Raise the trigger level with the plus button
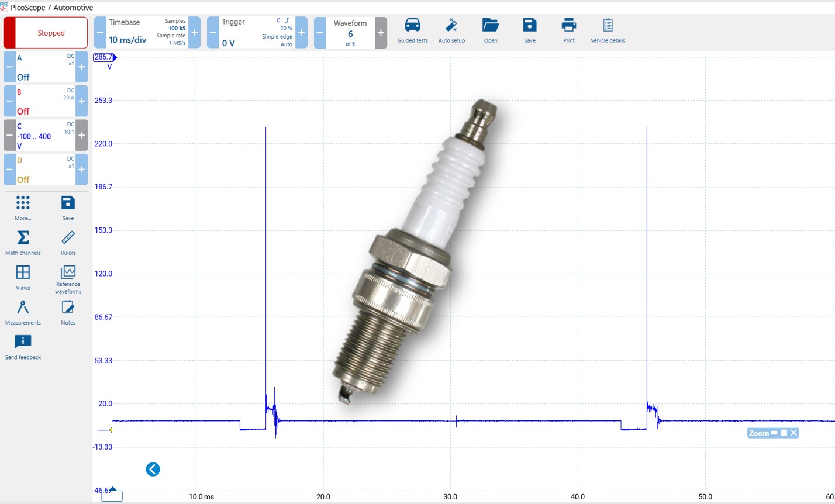The width and height of the screenshot is (835, 504). (x=302, y=33)
